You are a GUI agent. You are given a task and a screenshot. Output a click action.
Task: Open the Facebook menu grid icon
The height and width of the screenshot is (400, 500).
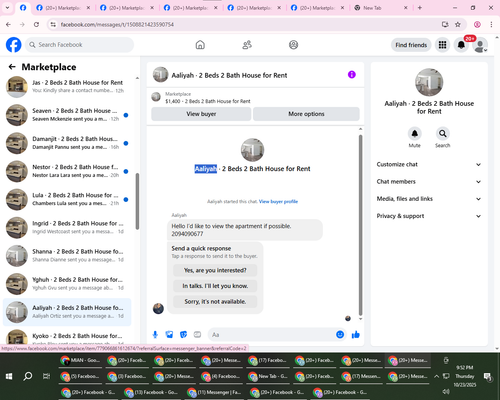(x=442, y=45)
